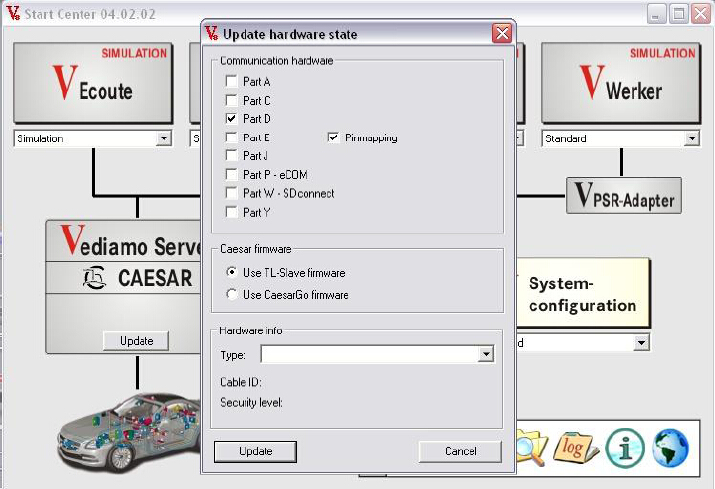Open the Simulation dropdown under Ecoute
Screen dimensions: 715x489
tap(164, 139)
